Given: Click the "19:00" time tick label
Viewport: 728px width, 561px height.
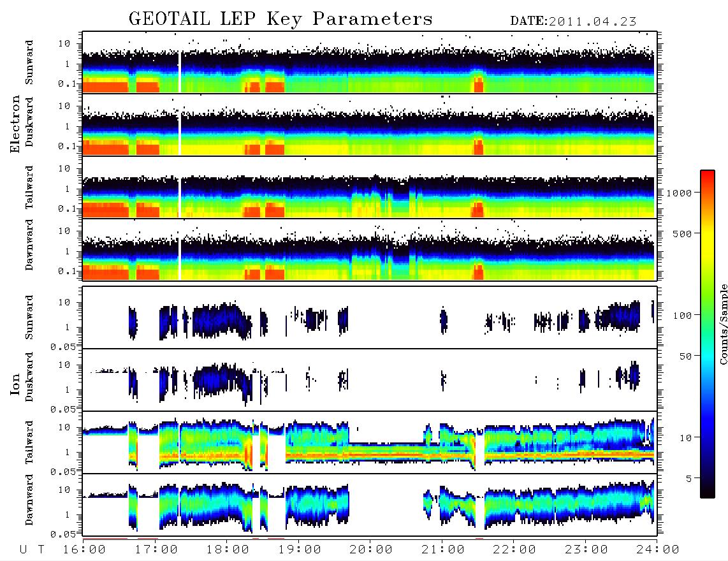Looking at the screenshot, I should point(300,550).
